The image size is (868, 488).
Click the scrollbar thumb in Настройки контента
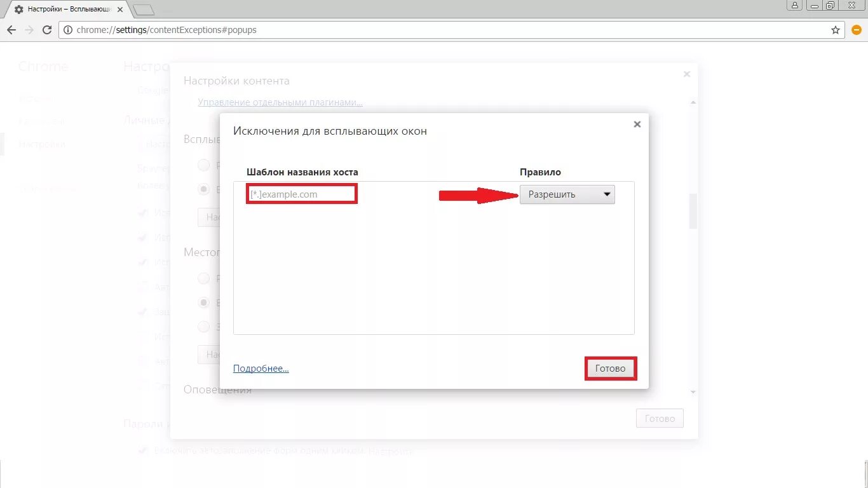[x=693, y=211]
